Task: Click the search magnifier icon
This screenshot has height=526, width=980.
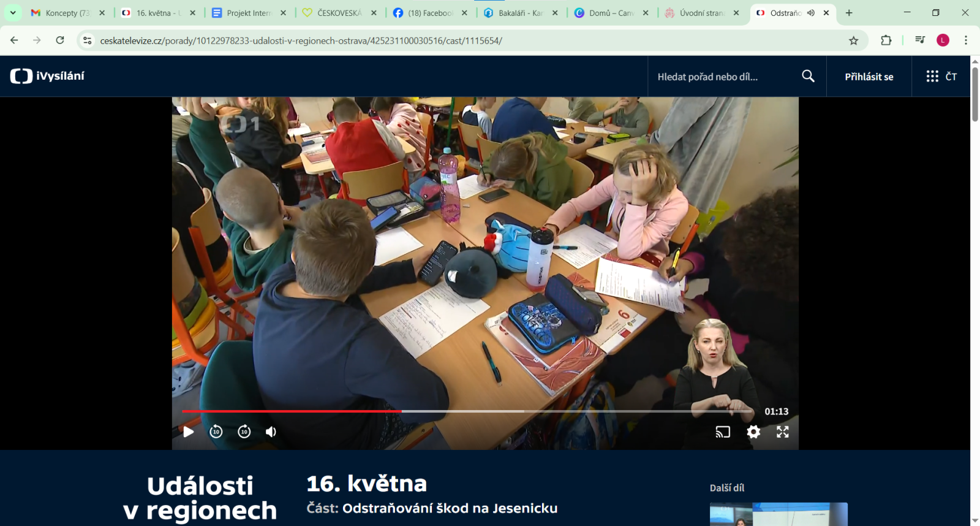Action: [808, 76]
